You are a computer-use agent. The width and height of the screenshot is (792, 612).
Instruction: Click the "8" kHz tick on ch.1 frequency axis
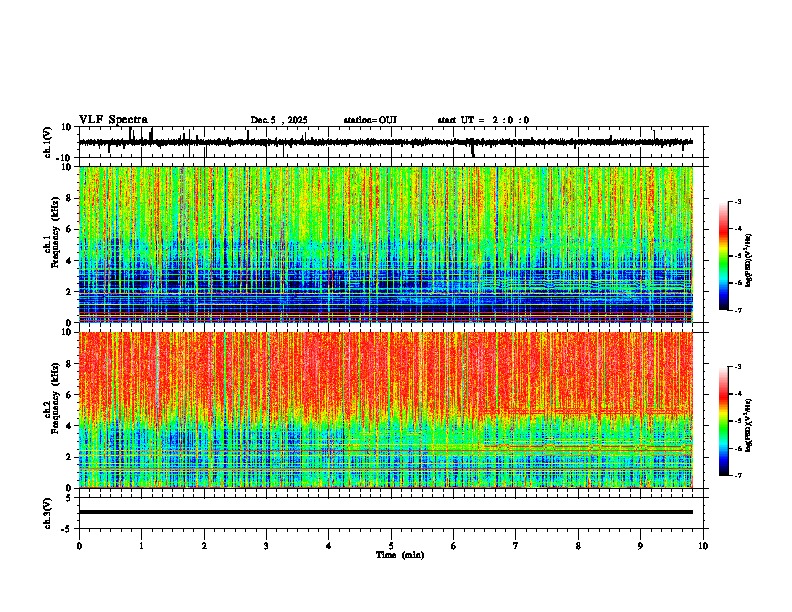pos(70,198)
